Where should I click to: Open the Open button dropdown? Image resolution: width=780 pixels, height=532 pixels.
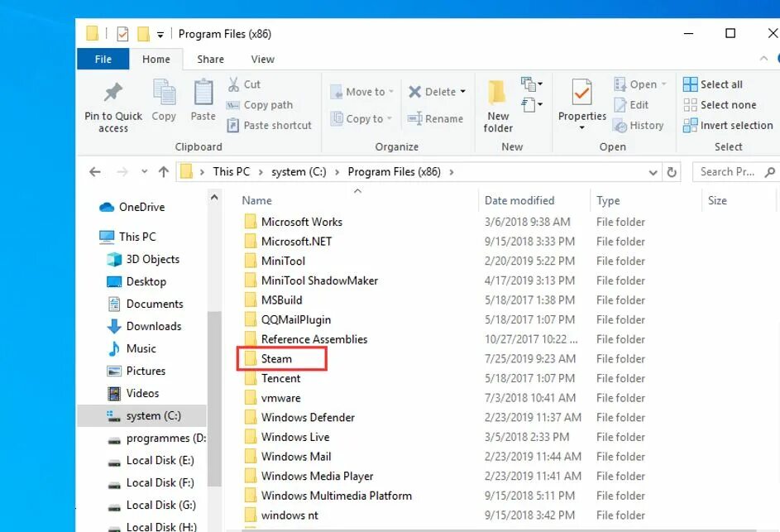point(663,84)
